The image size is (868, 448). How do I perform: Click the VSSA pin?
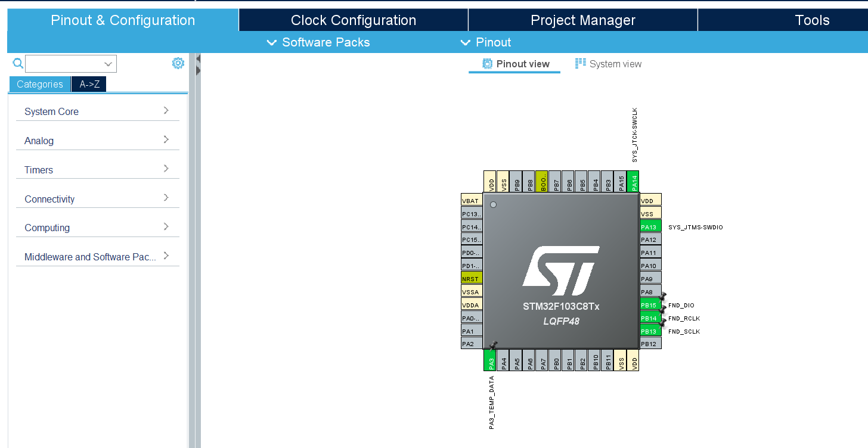(472, 292)
